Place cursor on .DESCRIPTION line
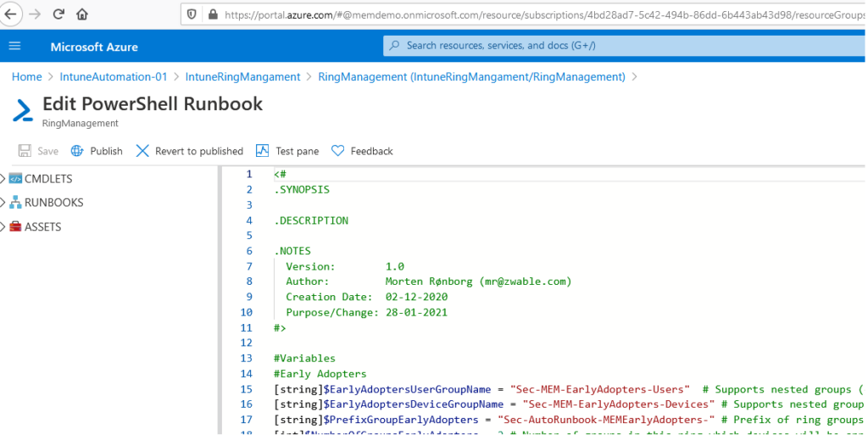Screen dimensions: 868x435 (x=311, y=220)
